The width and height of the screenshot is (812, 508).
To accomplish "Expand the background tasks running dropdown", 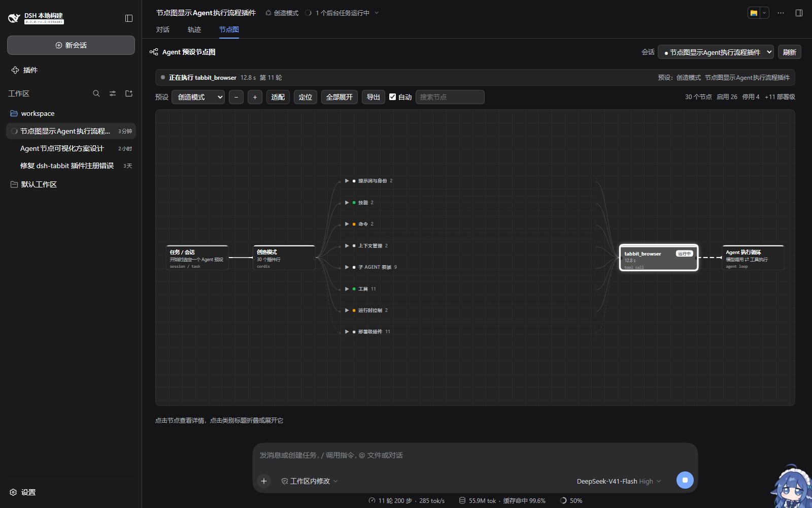I will [342, 13].
